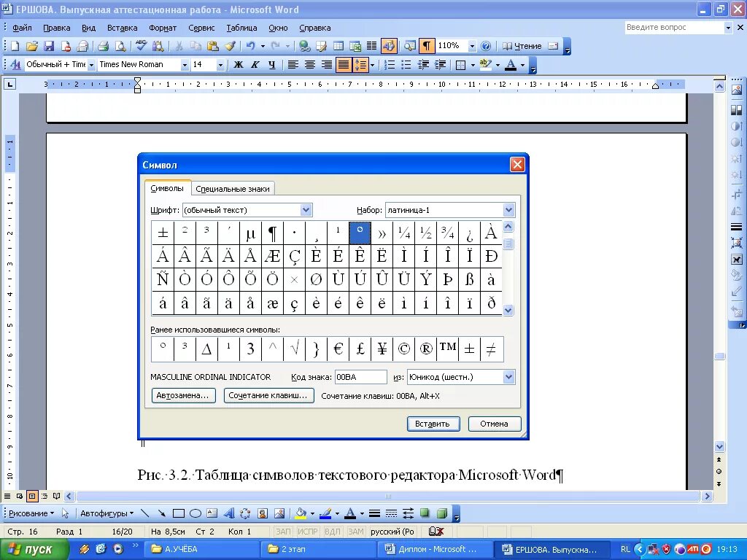The image size is (747, 560).
Task: Click the font color A button
Action: click(510, 64)
